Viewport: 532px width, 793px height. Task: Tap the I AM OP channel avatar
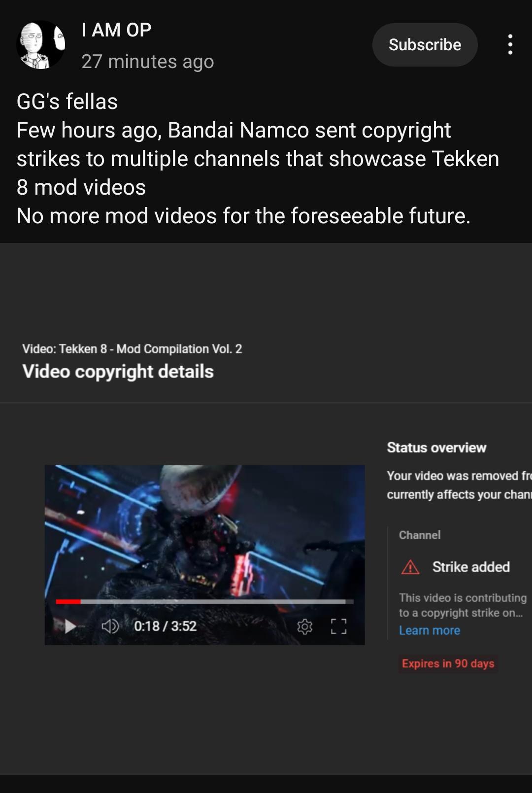pos(41,44)
